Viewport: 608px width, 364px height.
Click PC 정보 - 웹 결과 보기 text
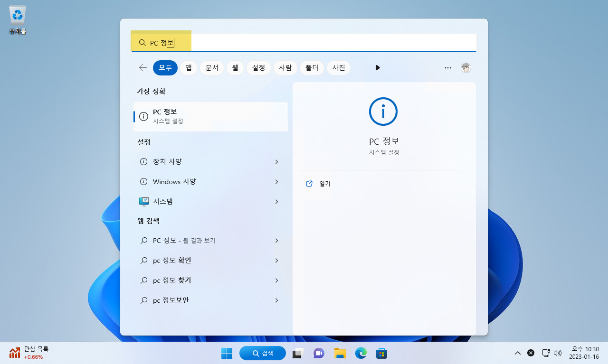coord(184,241)
